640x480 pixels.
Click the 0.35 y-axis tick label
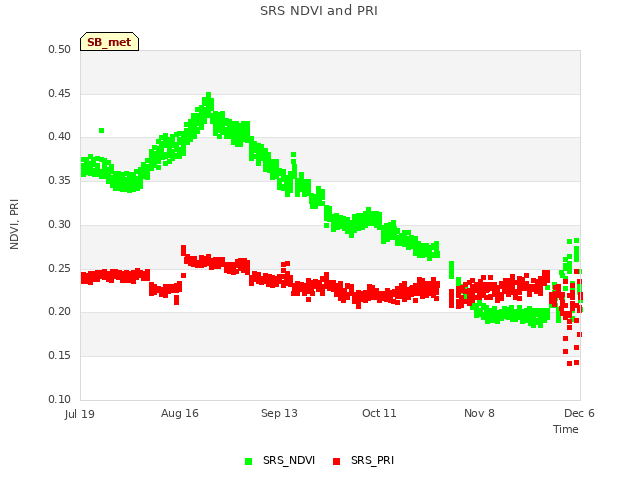[59, 180]
